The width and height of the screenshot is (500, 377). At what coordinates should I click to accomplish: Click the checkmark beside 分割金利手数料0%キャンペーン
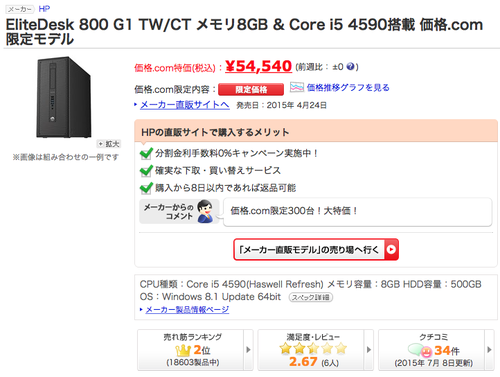tap(146, 154)
